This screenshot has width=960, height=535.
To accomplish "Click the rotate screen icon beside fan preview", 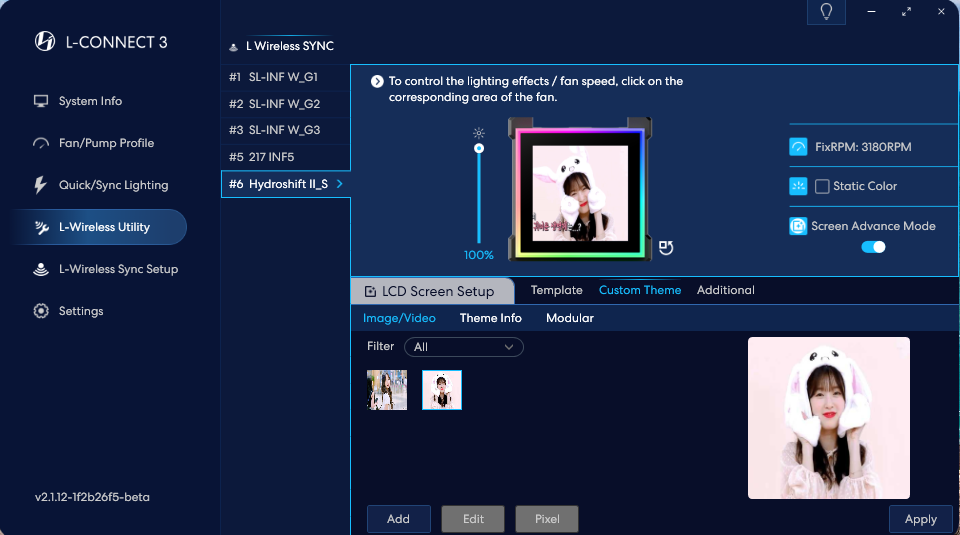I will click(x=666, y=247).
